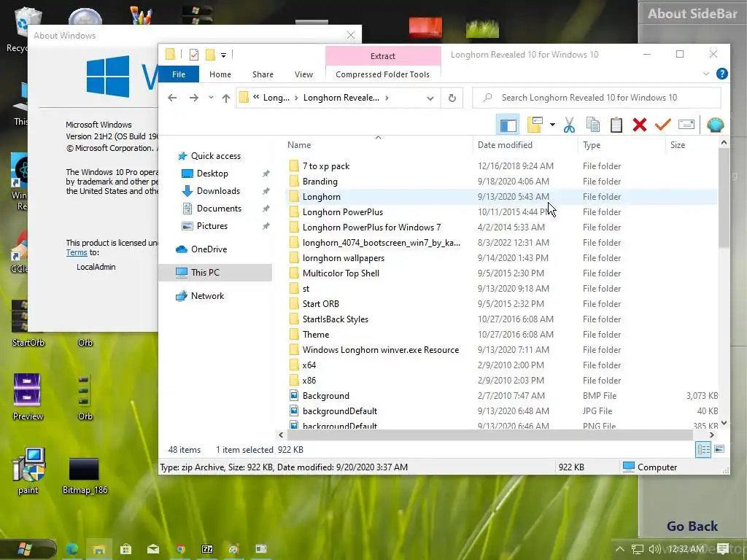Screen dimensions: 747x560
Task: Expand the address bar history dropdown
Action: [x=430, y=98]
